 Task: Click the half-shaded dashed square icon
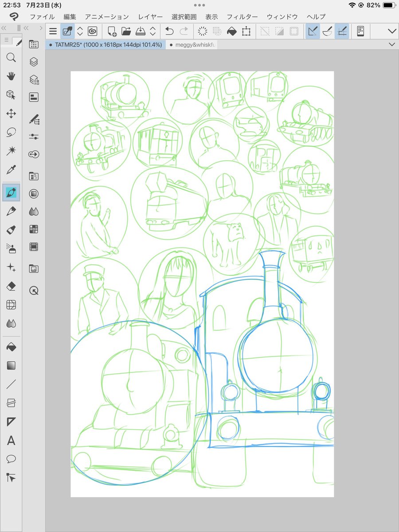click(279, 31)
